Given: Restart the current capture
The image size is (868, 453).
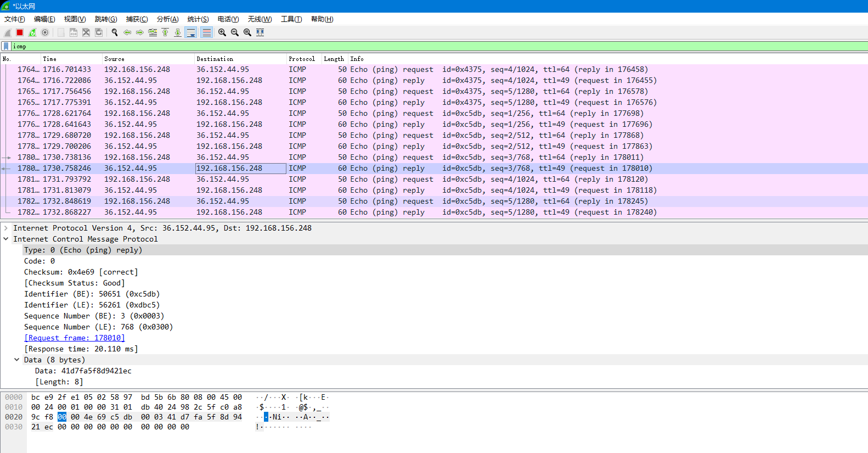Looking at the screenshot, I should 32,32.
